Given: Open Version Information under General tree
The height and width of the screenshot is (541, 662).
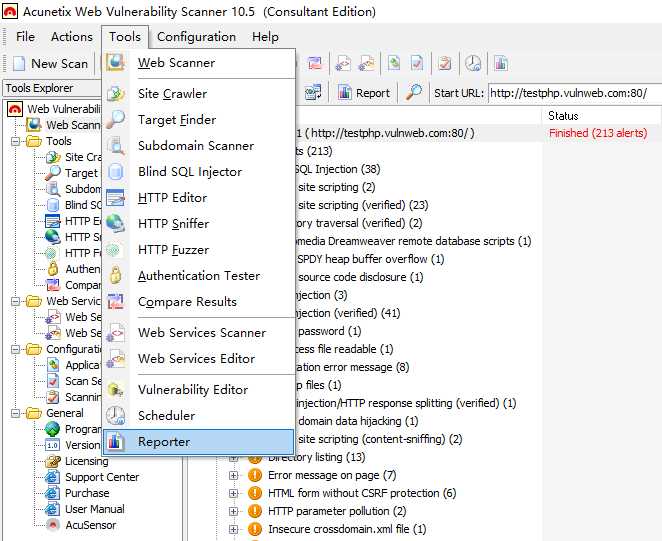Looking at the screenshot, I should pyautogui.click(x=73, y=445).
